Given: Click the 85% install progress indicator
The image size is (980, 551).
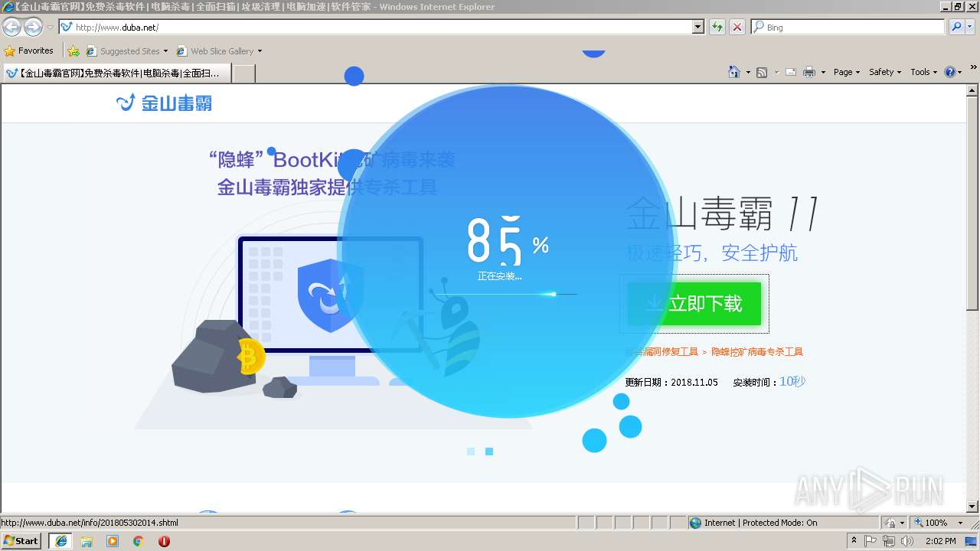Looking at the screenshot, I should (508, 240).
